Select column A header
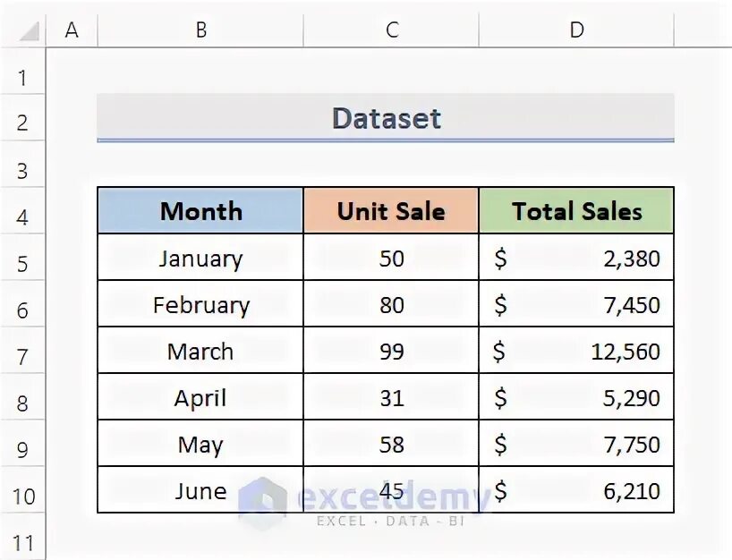 pyautogui.click(x=72, y=30)
